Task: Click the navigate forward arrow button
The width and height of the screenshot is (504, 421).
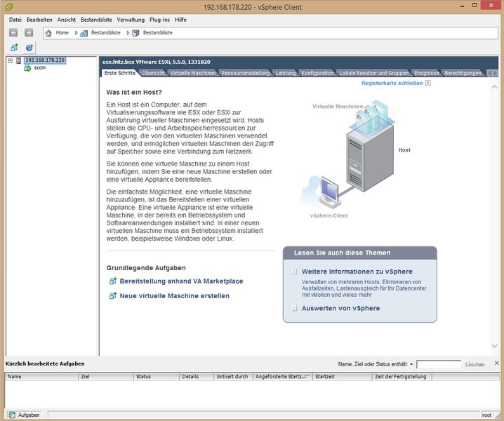Action: tap(29, 32)
